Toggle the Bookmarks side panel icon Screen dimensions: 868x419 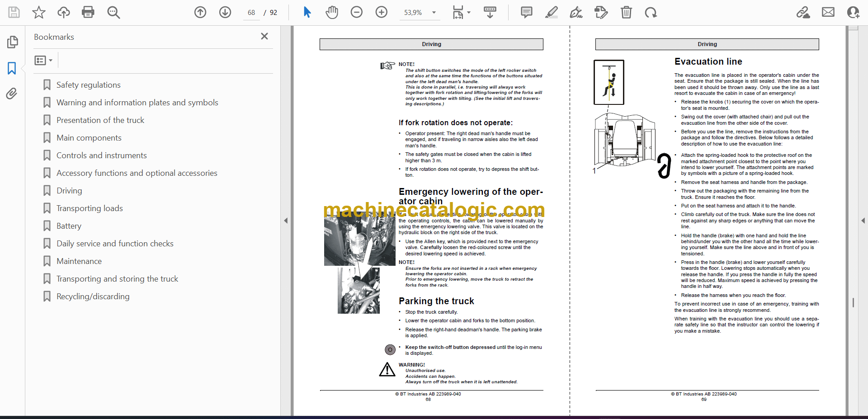pos(12,68)
